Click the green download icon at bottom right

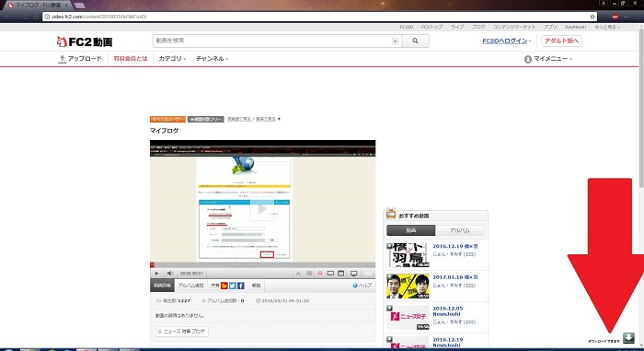pyautogui.click(x=628, y=338)
